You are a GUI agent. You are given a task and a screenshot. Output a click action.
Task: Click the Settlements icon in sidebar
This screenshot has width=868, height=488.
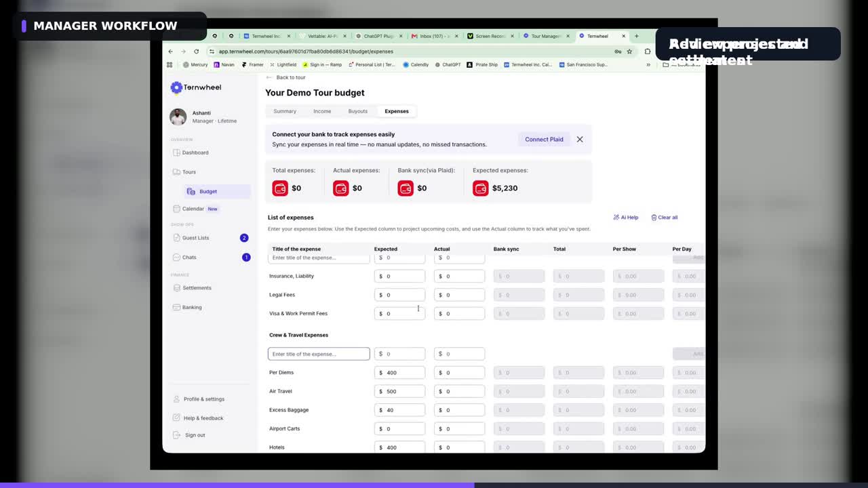click(176, 288)
